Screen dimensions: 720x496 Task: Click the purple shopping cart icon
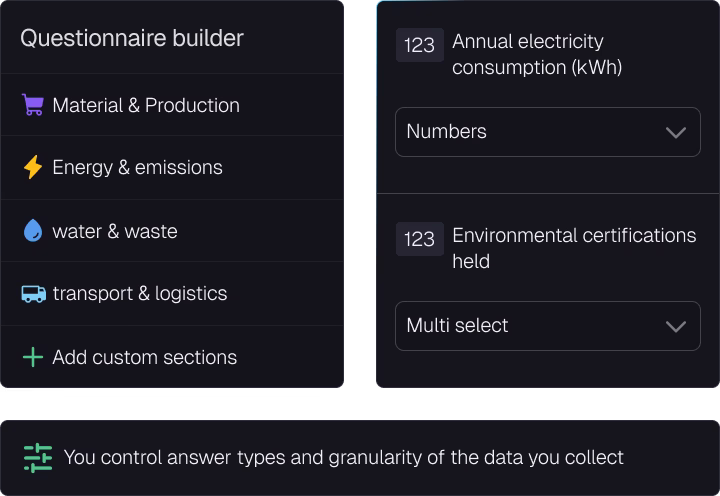click(33, 105)
